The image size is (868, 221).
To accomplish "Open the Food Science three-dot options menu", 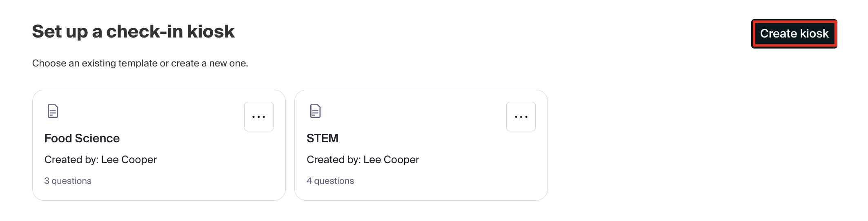I will pyautogui.click(x=259, y=117).
